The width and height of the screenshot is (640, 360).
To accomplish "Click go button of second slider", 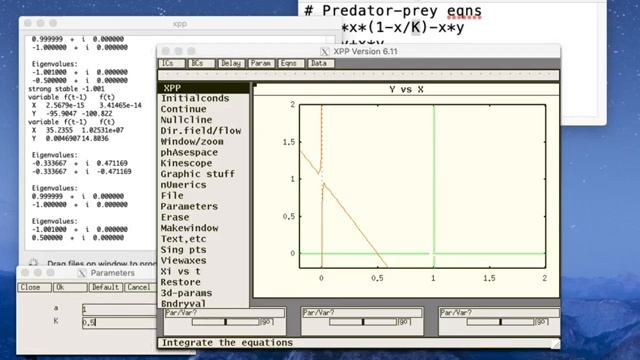I will (x=404, y=322).
